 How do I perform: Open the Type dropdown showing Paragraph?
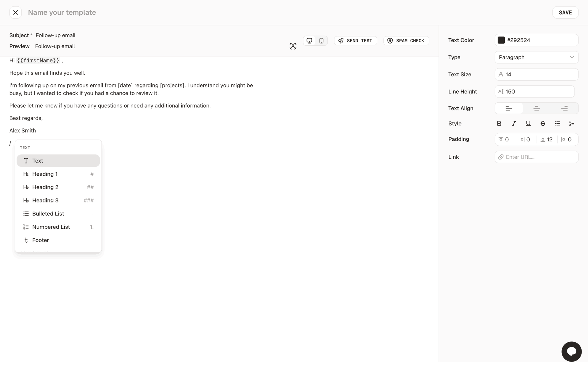(536, 57)
